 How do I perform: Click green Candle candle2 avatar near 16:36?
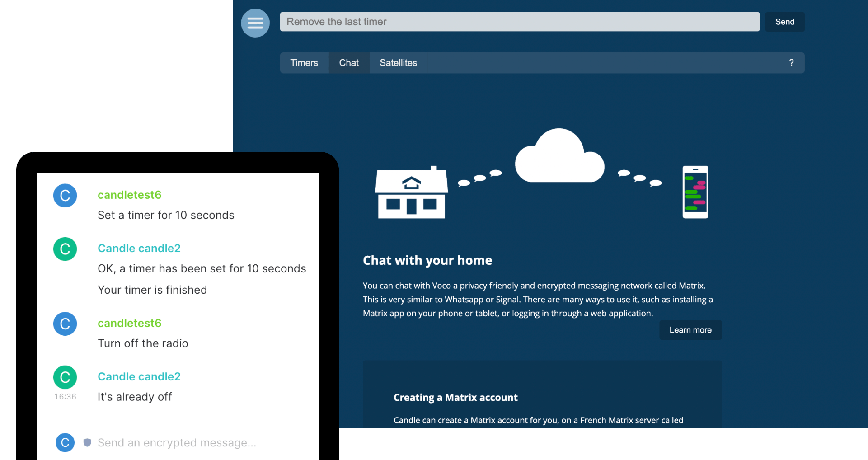pyautogui.click(x=65, y=377)
